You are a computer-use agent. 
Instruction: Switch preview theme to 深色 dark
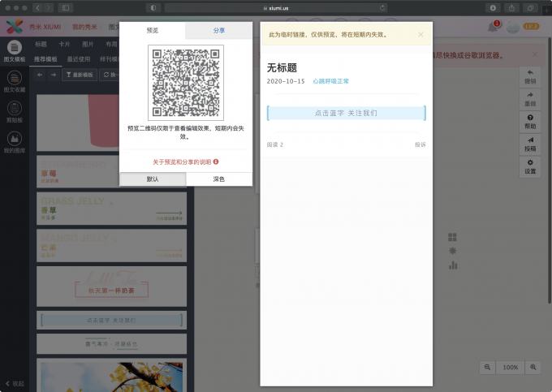click(218, 179)
